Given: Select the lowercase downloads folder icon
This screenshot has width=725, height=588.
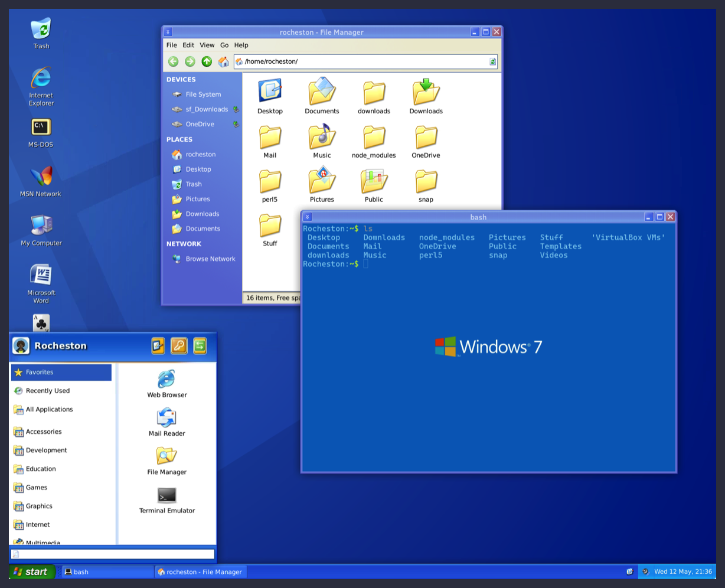Looking at the screenshot, I should [x=374, y=92].
